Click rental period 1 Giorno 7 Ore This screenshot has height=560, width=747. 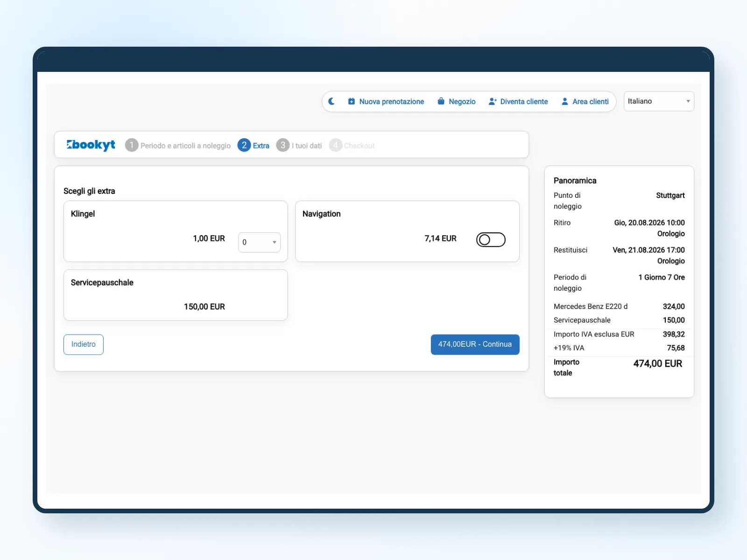[x=662, y=277]
